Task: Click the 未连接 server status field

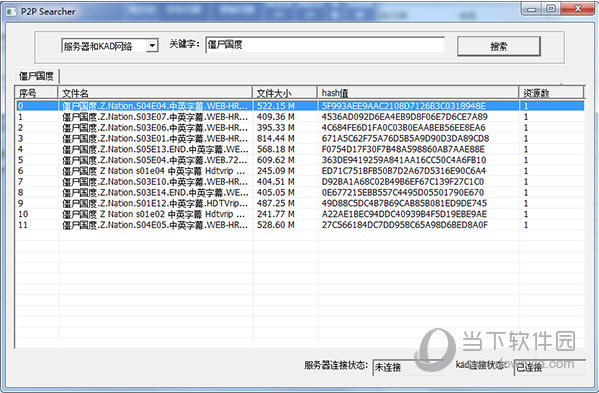Action: pyautogui.click(x=408, y=367)
